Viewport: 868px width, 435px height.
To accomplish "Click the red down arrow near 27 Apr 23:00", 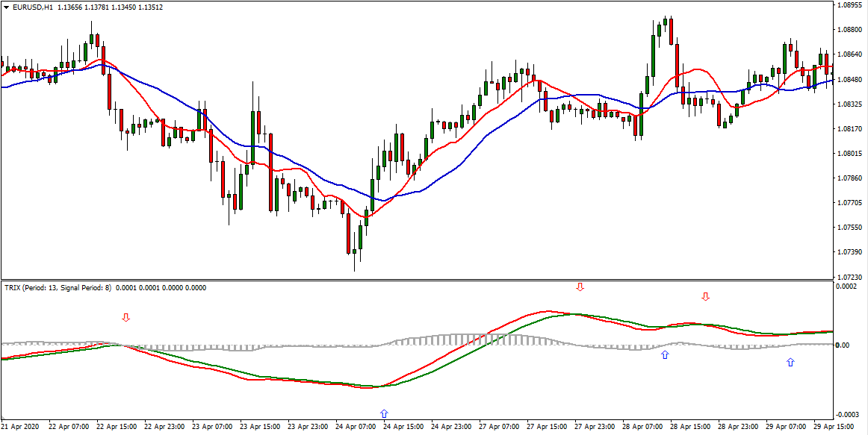I will [x=581, y=287].
